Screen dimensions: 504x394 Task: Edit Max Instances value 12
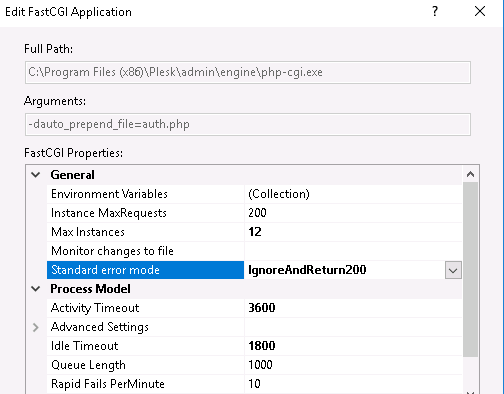click(353, 232)
